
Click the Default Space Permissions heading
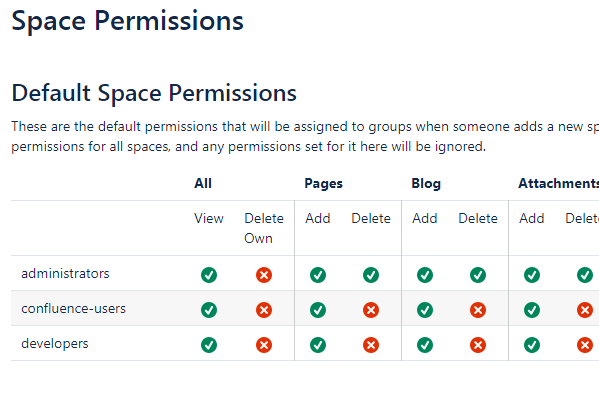point(154,93)
